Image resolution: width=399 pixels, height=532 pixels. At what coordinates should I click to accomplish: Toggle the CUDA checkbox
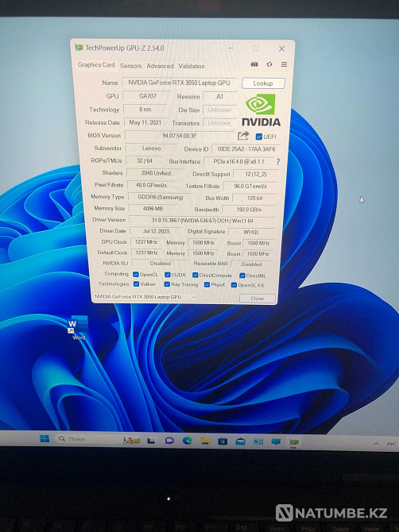[168, 275]
